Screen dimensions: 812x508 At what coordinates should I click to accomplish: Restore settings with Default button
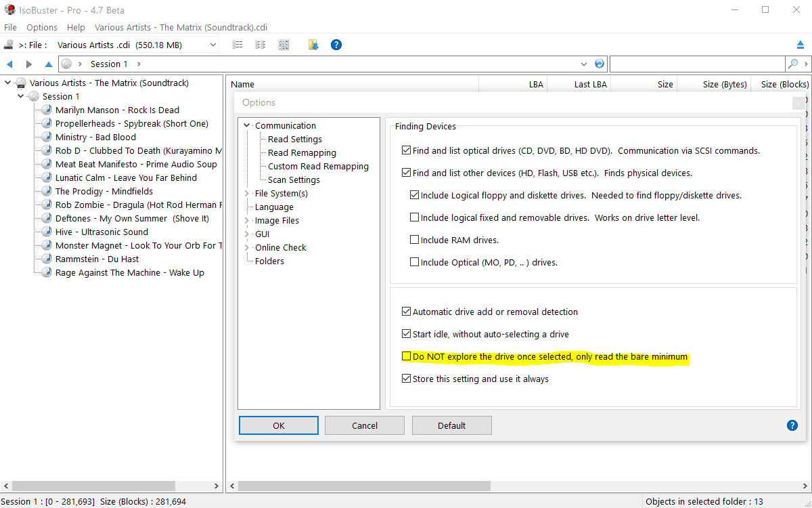pos(451,425)
